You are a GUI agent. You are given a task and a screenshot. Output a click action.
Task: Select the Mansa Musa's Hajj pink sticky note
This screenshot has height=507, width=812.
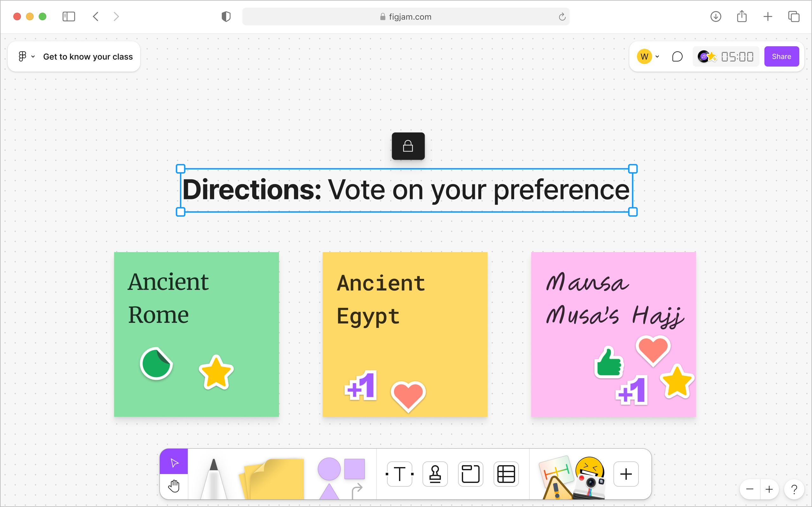point(613,335)
